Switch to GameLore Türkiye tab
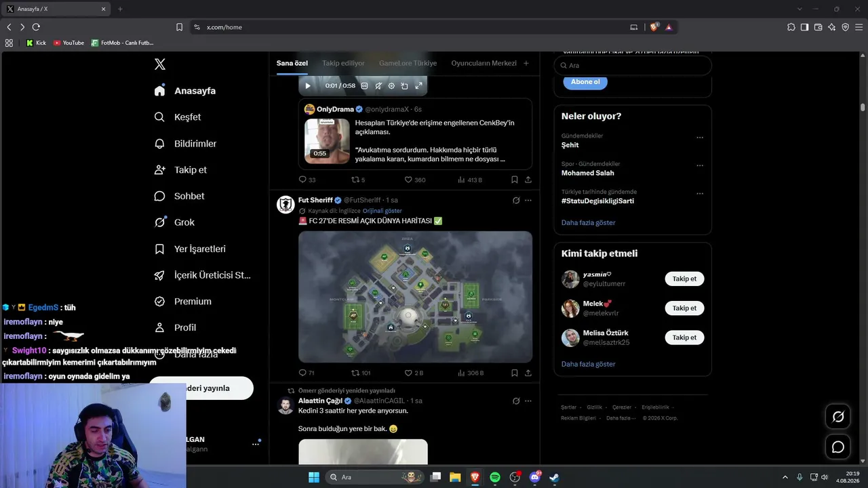 pyautogui.click(x=408, y=63)
